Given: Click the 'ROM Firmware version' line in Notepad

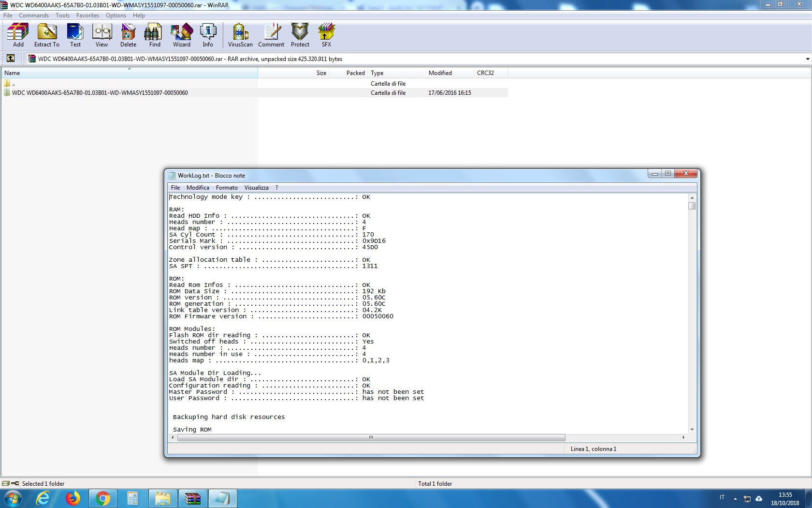Looking at the screenshot, I should [281, 316].
